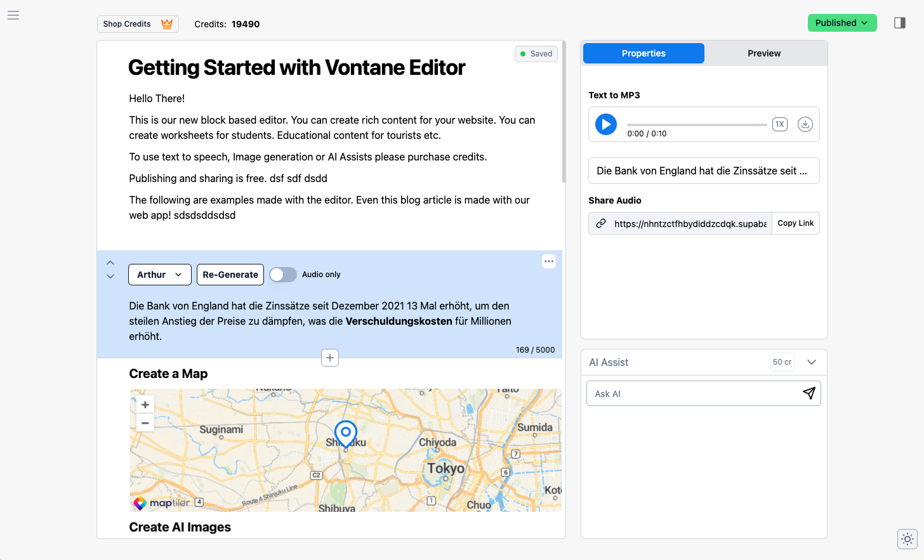Open the audio block three-dots menu
Image resolution: width=924 pixels, height=560 pixels.
point(549,261)
